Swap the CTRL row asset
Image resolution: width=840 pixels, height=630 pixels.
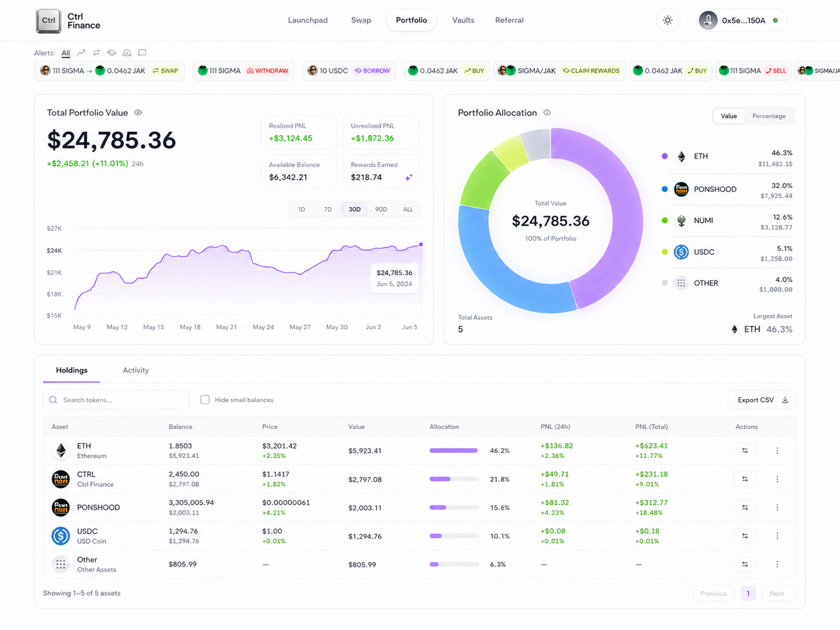[x=745, y=479]
